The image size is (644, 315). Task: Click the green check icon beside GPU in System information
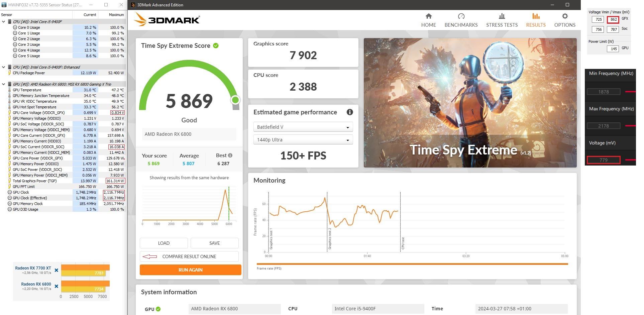click(x=158, y=309)
